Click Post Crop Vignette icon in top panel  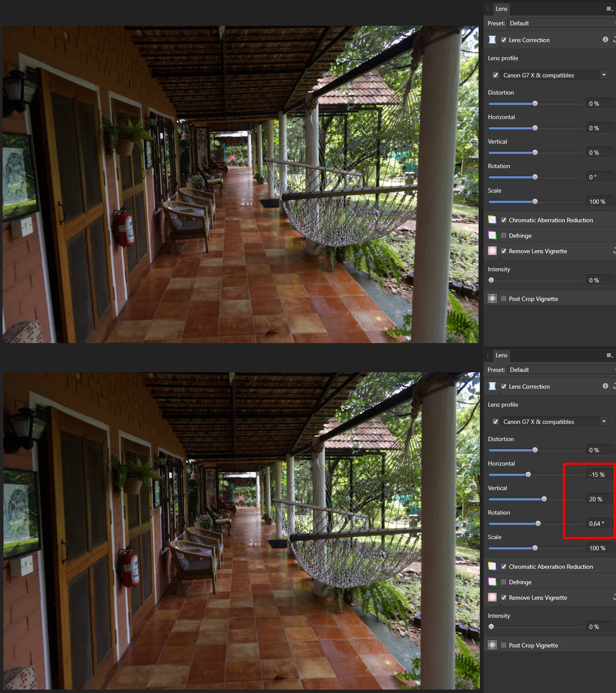pyautogui.click(x=492, y=298)
